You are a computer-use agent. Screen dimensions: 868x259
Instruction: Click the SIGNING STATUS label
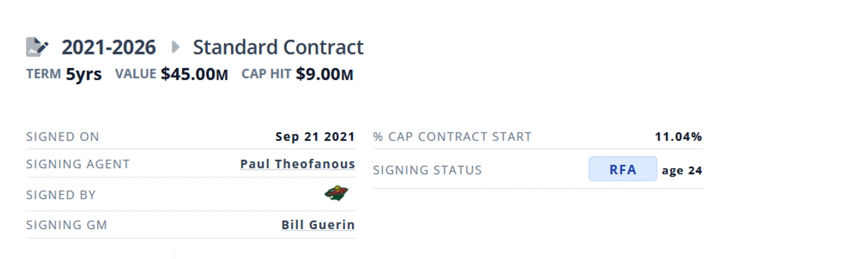point(427,170)
